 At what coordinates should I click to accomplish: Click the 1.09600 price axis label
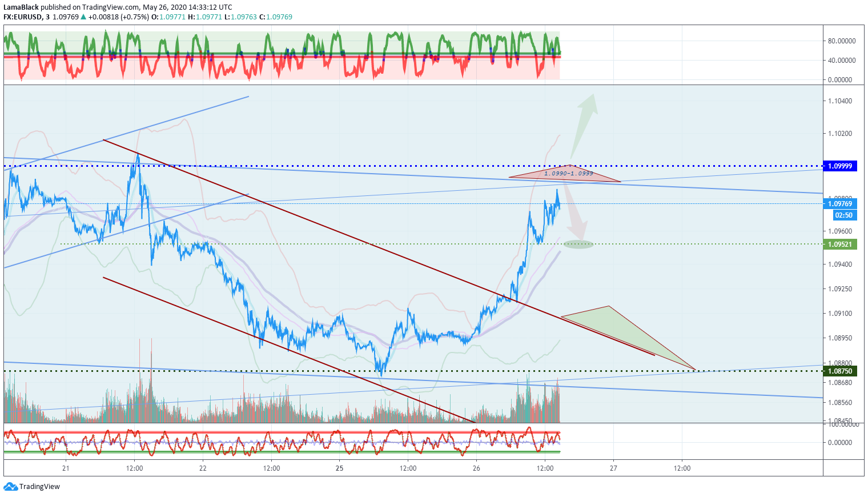[x=840, y=231]
